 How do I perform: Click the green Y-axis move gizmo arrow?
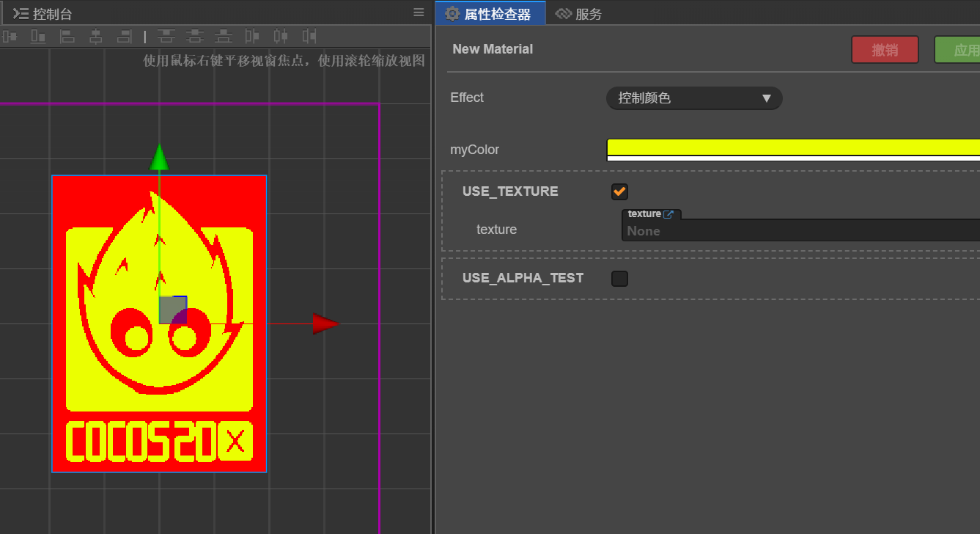(159, 157)
